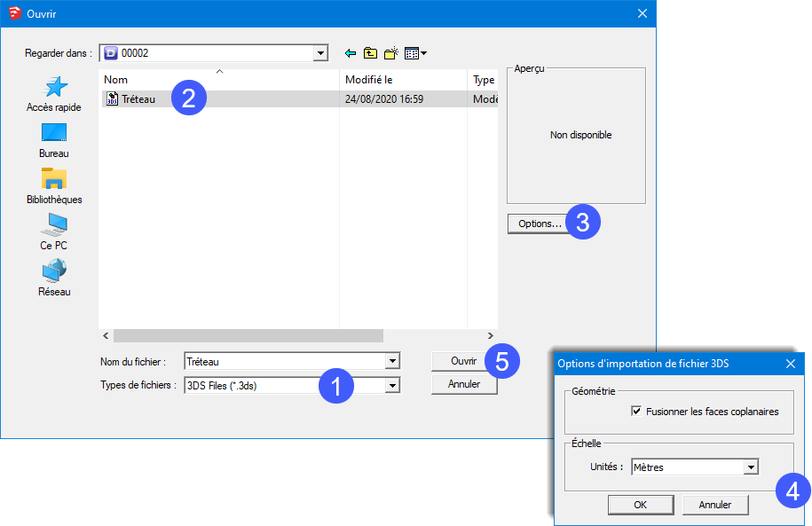
Task: Open Réseau location
Action: click(54, 278)
